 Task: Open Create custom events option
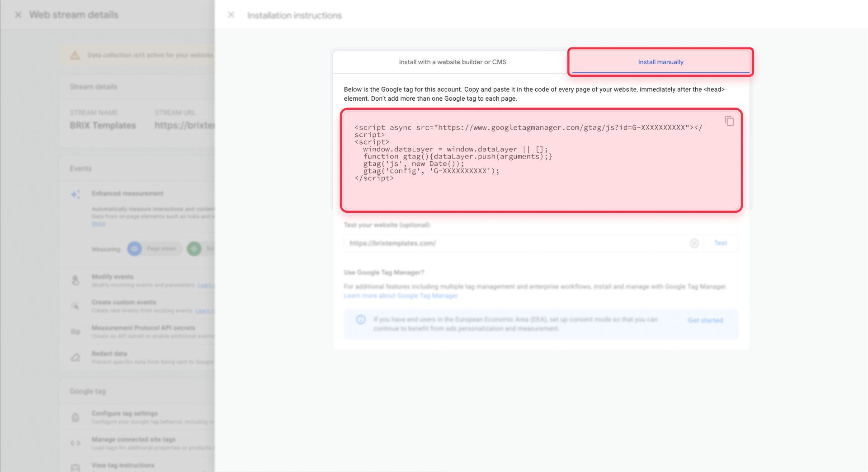(x=137, y=306)
